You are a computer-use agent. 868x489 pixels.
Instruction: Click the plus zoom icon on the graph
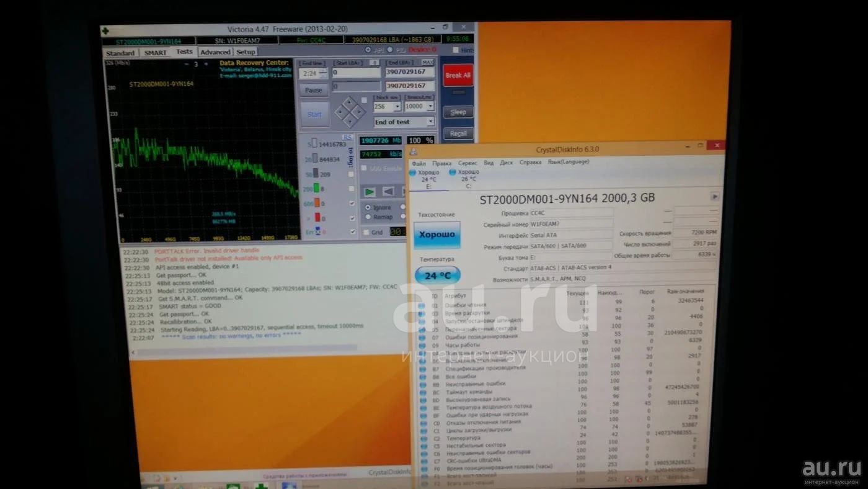(206, 64)
